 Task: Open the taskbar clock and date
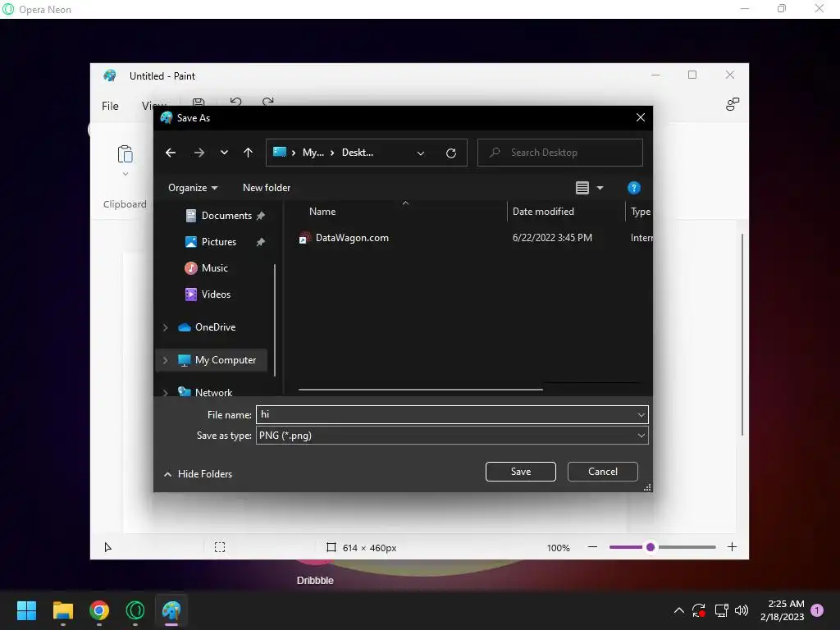tap(782, 610)
